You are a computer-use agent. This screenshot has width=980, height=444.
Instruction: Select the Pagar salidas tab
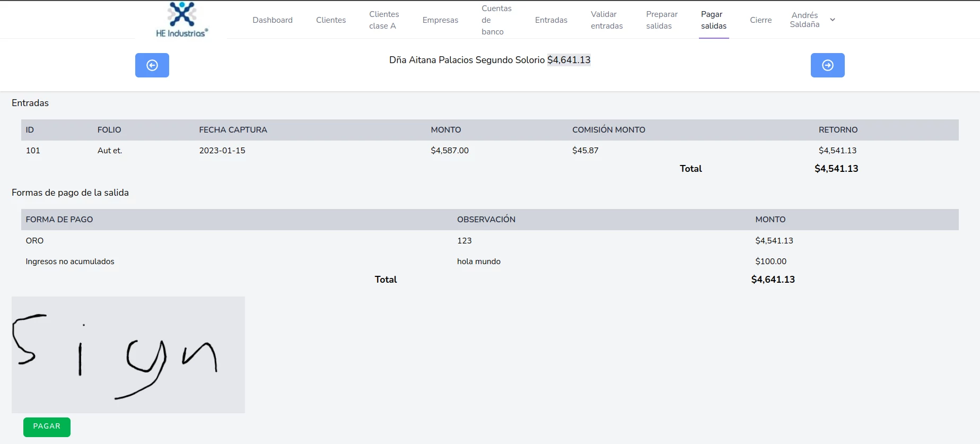[713, 20]
